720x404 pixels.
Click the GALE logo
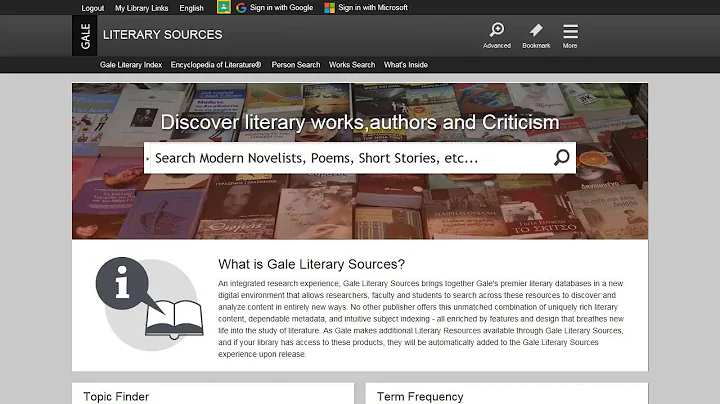[84, 35]
